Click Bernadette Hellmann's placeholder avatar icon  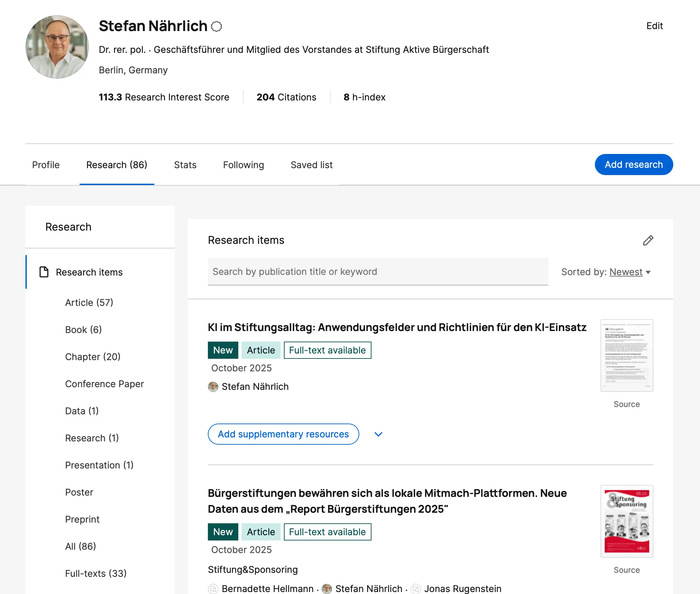[x=213, y=589]
